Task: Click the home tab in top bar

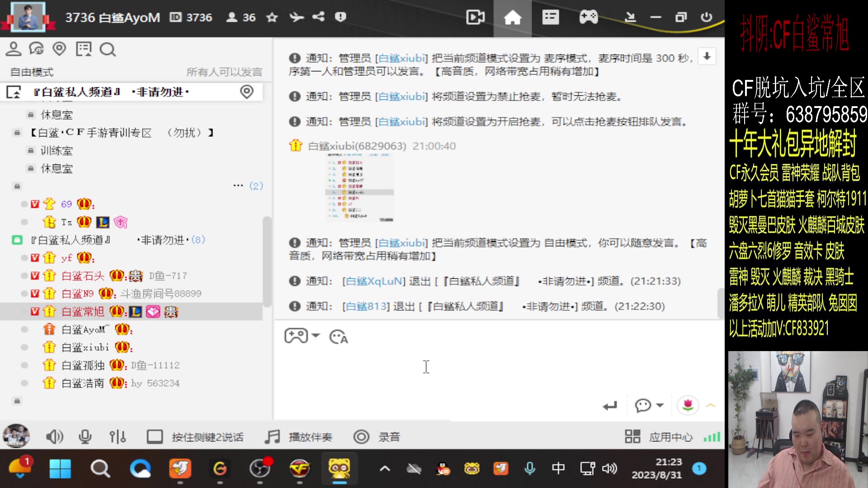Action: (512, 17)
